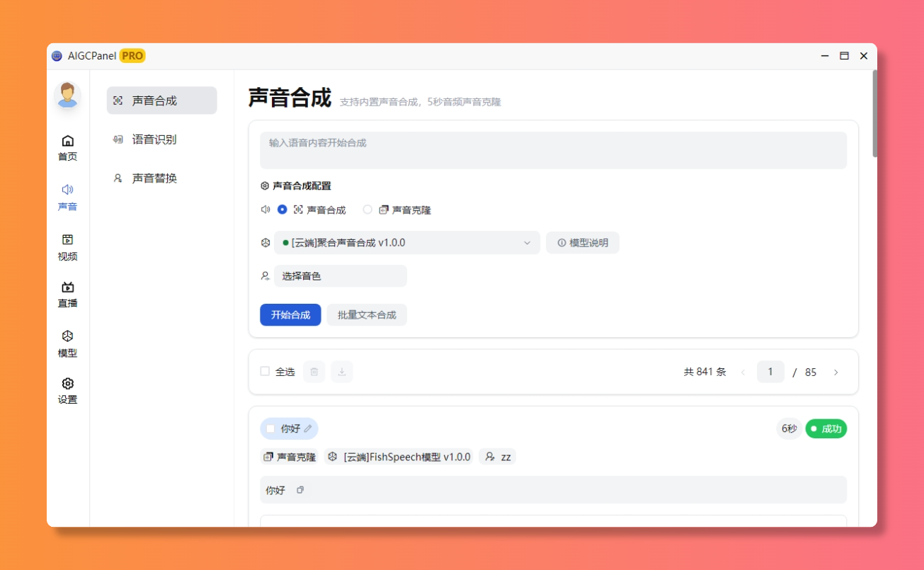The width and height of the screenshot is (924, 570).
Task: Select the 声音克隆 radio option
Action: point(367,210)
